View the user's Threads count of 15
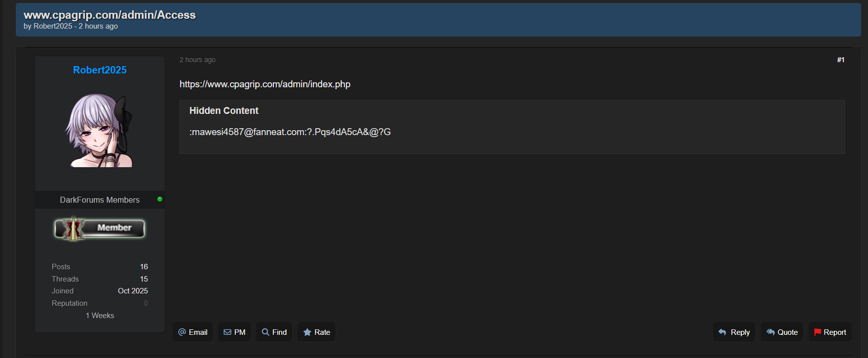The width and height of the screenshot is (868, 358). tap(144, 279)
